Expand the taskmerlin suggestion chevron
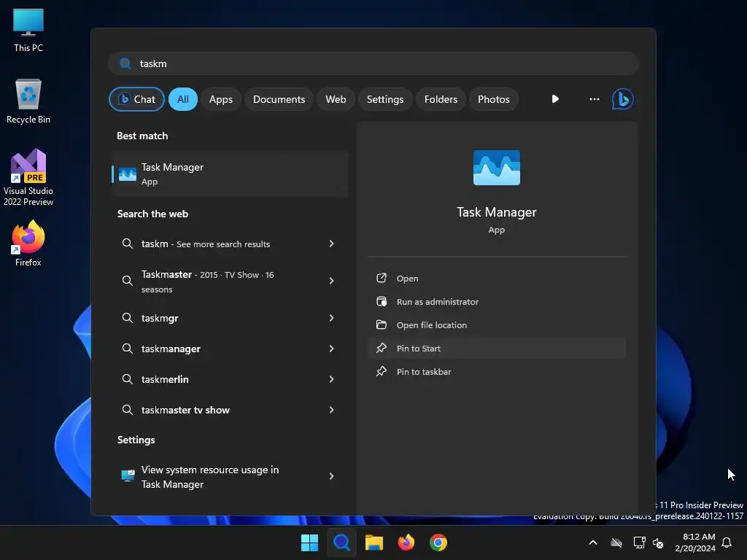747x560 pixels. 332,379
